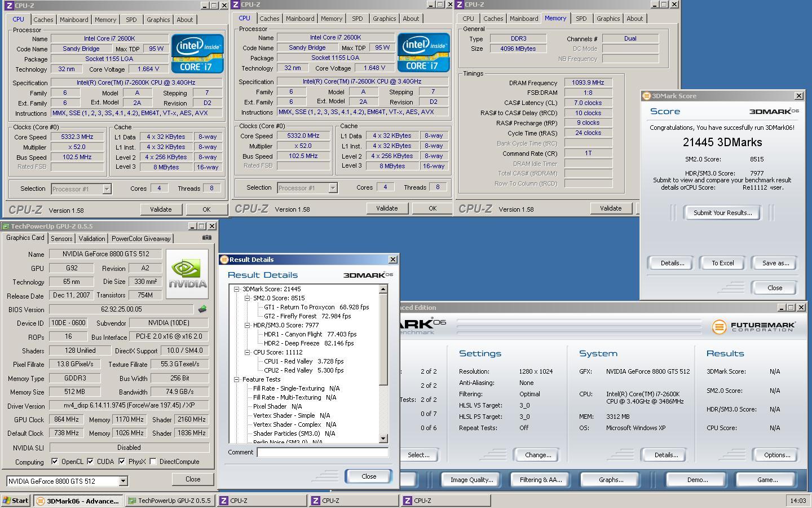Image resolution: width=812 pixels, height=508 pixels.
Task: Toggle the OpenCL checkbox
Action: pos(55,461)
